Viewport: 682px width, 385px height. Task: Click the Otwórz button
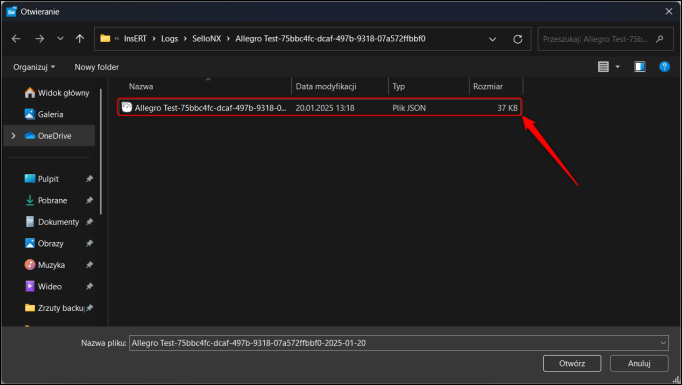pos(572,363)
